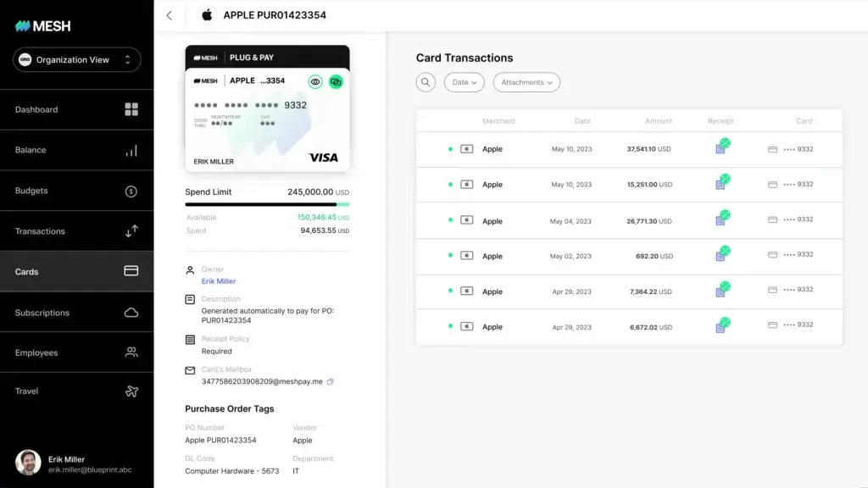Open Balance in the sidebar
The width and height of the screenshot is (868, 488).
(77, 150)
